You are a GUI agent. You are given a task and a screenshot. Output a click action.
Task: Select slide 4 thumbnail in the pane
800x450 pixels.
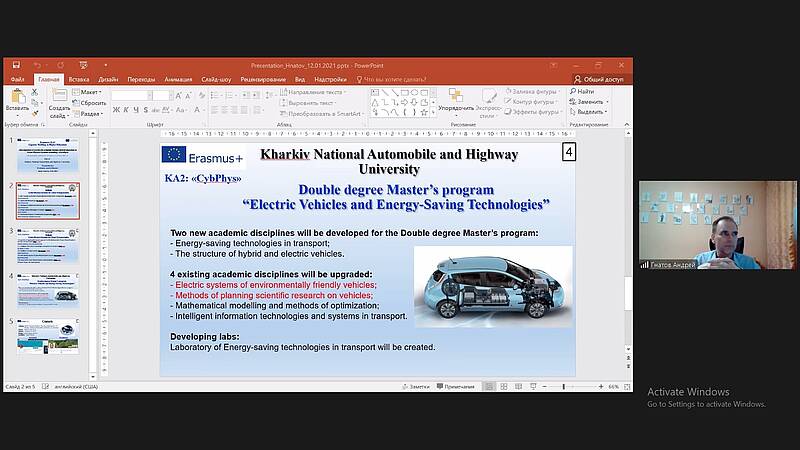tap(48, 291)
